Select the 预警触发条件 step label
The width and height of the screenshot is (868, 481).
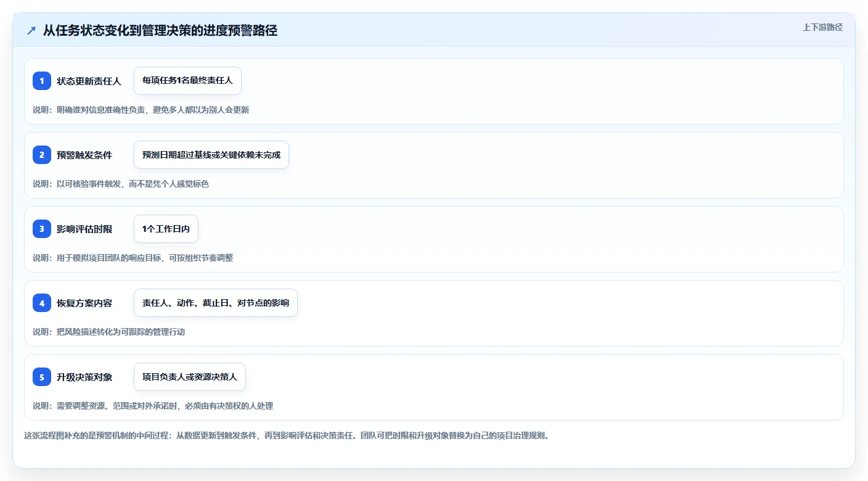pos(84,155)
